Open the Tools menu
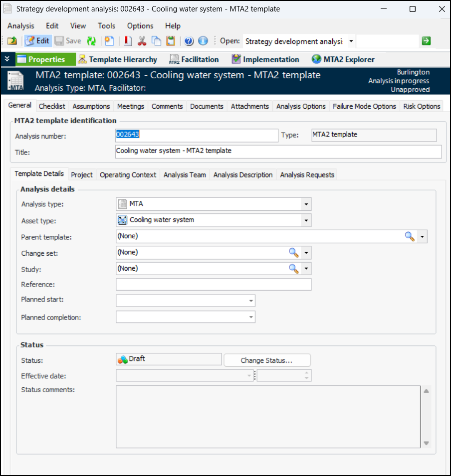This screenshot has width=451, height=476. click(x=106, y=26)
